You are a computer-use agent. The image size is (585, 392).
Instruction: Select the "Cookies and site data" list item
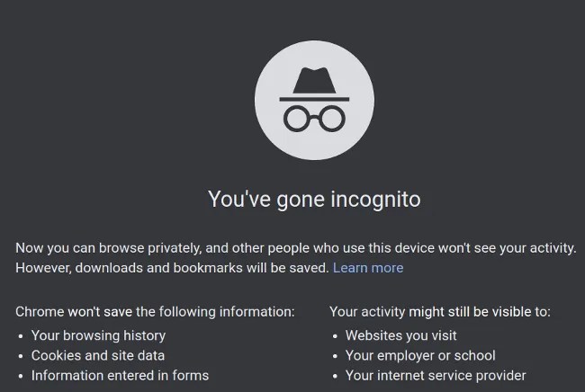coord(98,355)
